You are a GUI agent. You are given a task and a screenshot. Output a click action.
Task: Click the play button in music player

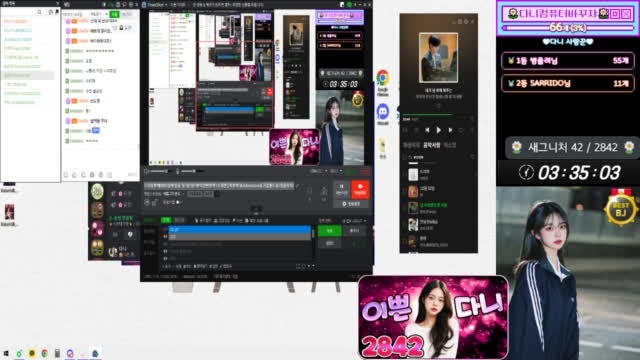[438, 130]
